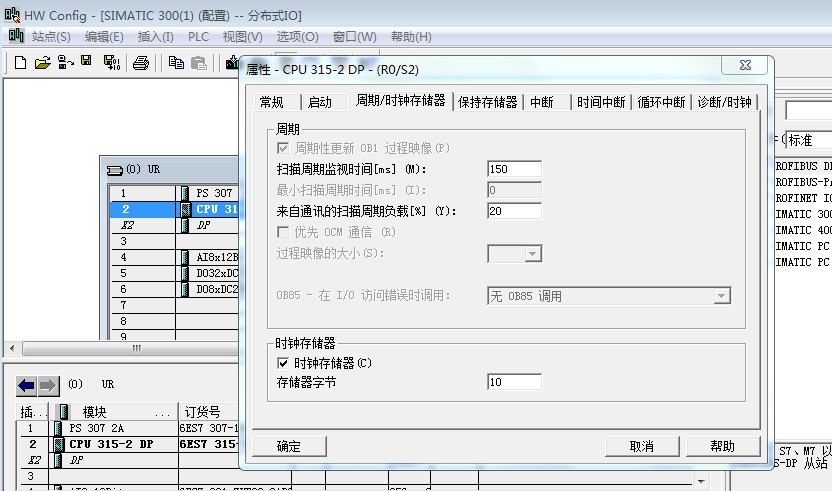Image resolution: width=832 pixels, height=491 pixels.
Task: Click the forward arrow navigation icon
Action: (48, 386)
